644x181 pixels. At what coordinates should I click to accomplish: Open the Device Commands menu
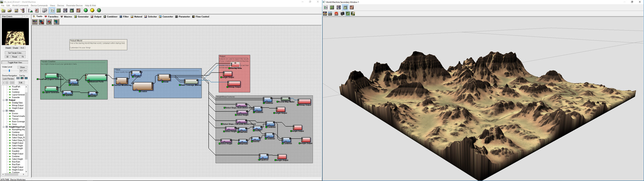coord(39,6)
